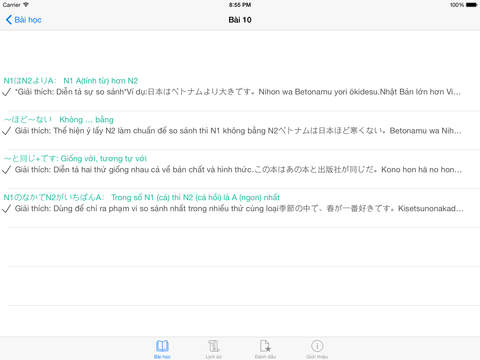The width and height of the screenshot is (480, 360).
Task: Tap checkmark beside N1はN2よりA entry
Action: [x=6, y=92]
